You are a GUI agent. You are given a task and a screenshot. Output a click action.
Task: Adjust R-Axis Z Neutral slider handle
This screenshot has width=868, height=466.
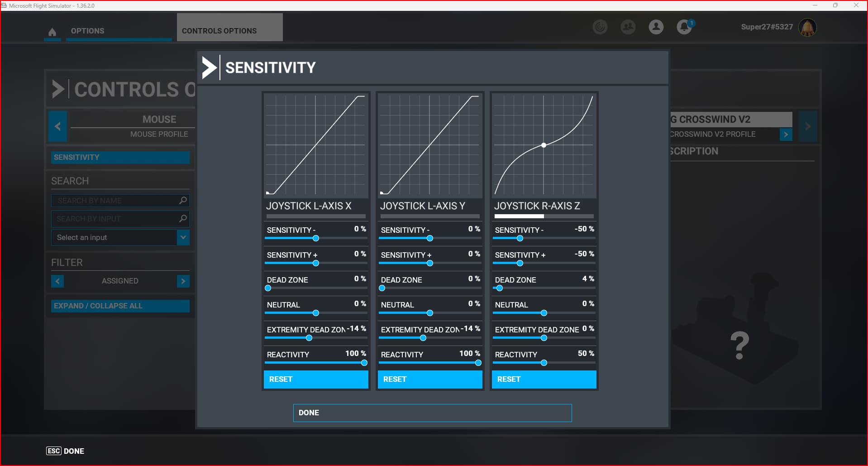pos(544,313)
